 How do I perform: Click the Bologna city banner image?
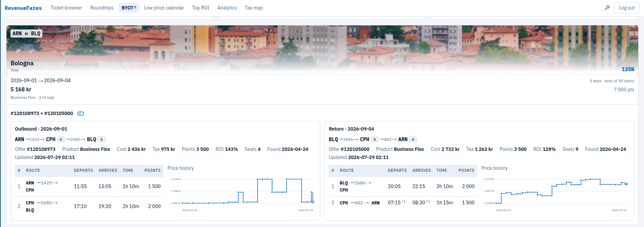(x=322, y=49)
